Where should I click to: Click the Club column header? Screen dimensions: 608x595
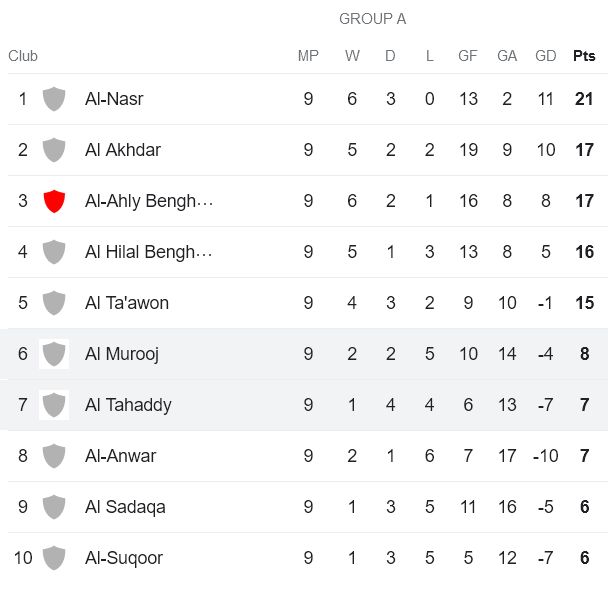coord(23,56)
